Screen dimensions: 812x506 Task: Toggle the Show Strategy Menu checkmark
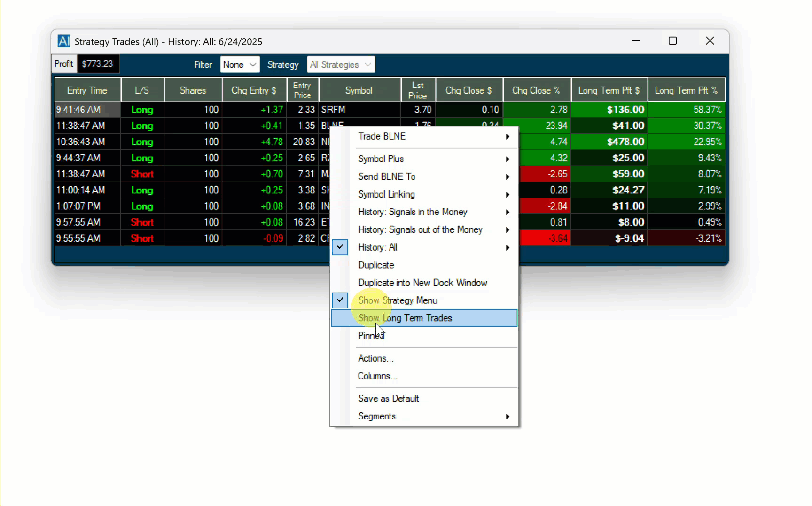coord(340,300)
